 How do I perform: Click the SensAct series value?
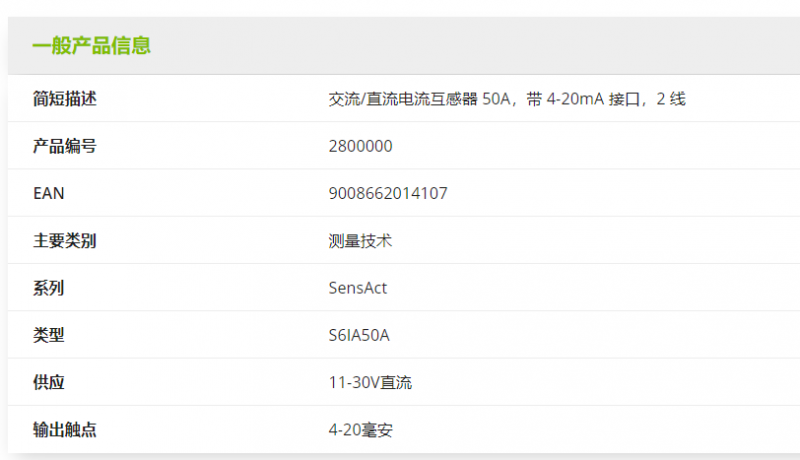(358, 288)
